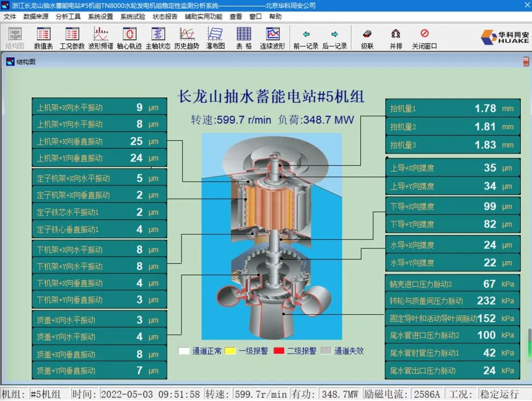
Task: Select the 上机架+X向垂直振动 25 µm row
Action: (x=100, y=141)
